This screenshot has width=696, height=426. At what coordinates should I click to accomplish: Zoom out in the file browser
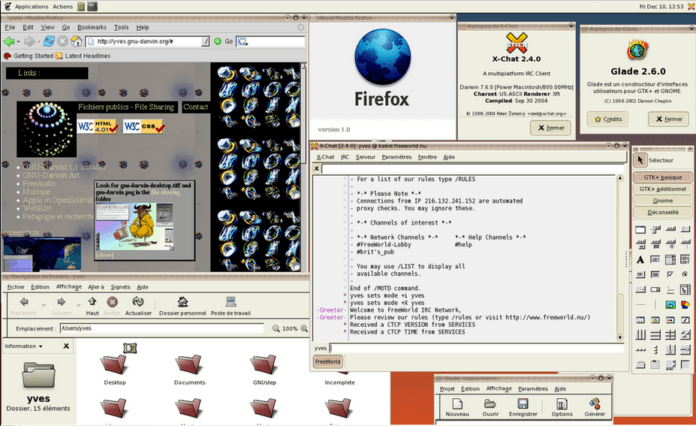276,328
